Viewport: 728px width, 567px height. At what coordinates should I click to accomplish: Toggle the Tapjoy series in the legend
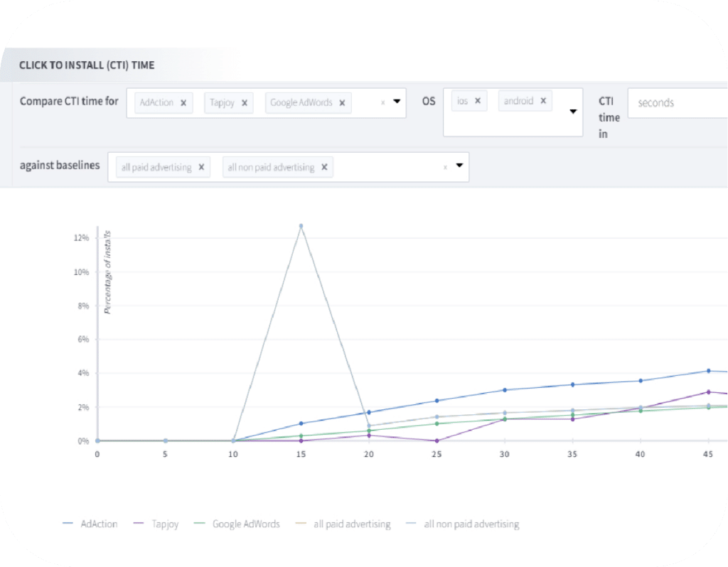tap(165, 524)
